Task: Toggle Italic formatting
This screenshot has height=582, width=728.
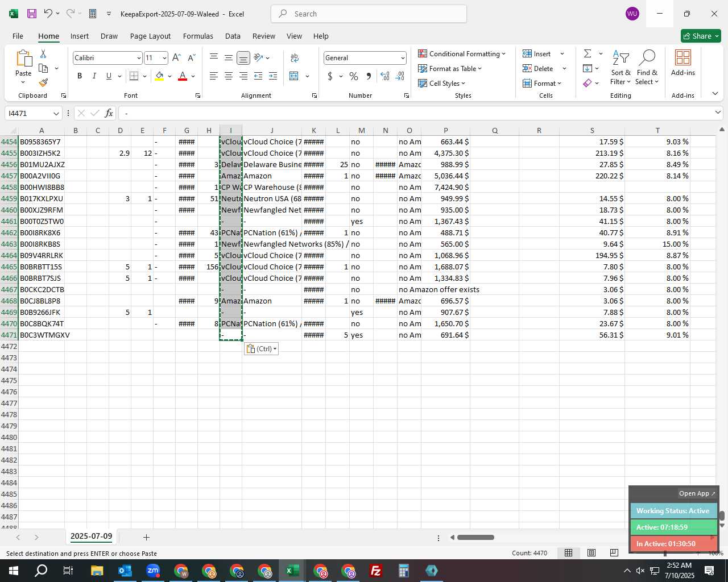Action: coord(94,76)
